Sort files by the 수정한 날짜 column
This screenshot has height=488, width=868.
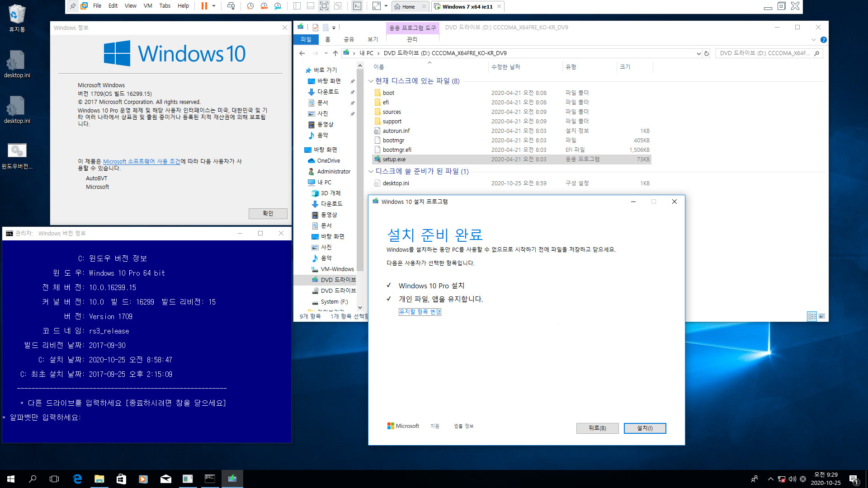(506, 67)
